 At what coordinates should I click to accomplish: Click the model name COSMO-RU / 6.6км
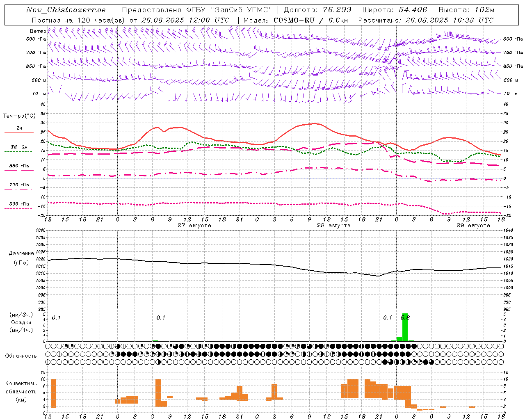311,20
